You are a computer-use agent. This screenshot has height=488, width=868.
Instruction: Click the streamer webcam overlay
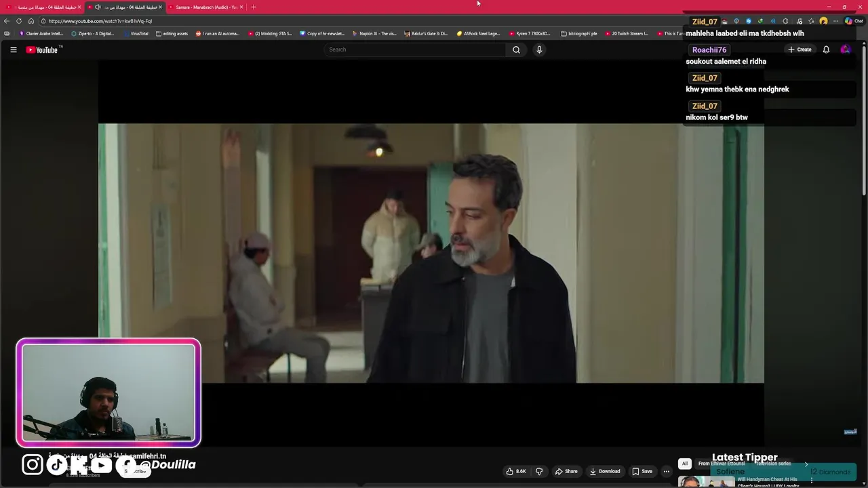click(x=108, y=393)
